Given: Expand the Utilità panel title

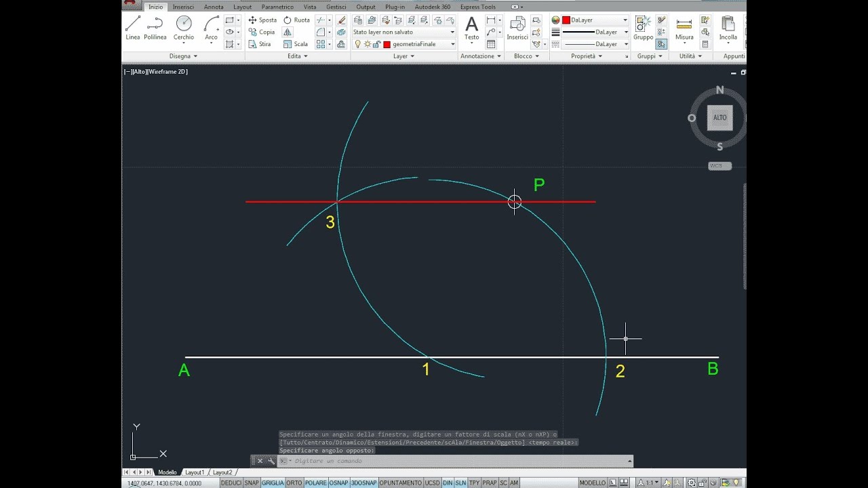Looking at the screenshot, I should 690,56.
